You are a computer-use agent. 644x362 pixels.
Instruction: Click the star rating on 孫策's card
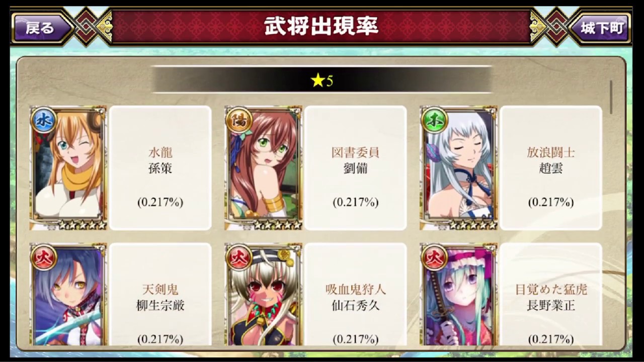click(x=82, y=225)
